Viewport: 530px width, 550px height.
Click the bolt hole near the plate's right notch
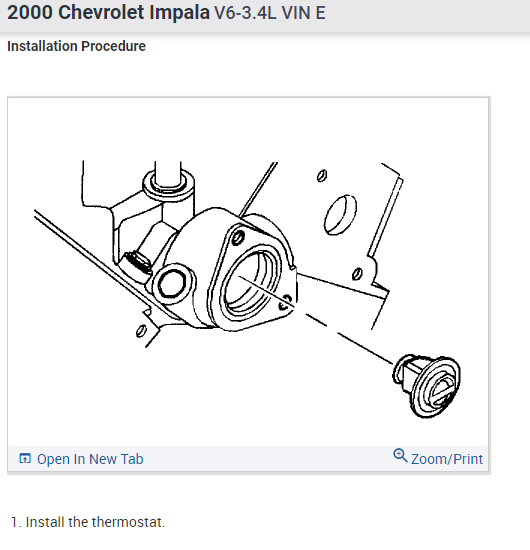[357, 274]
